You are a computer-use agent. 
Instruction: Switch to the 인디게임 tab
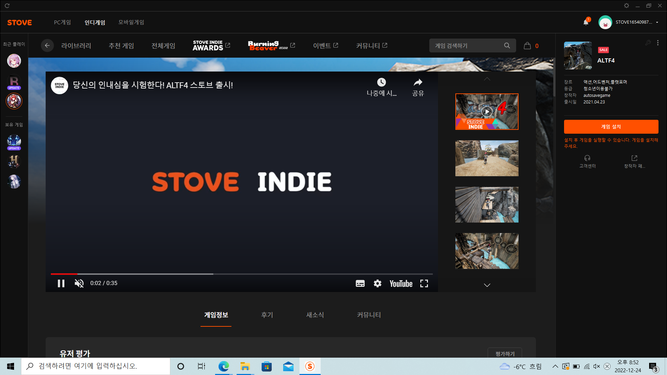[x=95, y=23]
